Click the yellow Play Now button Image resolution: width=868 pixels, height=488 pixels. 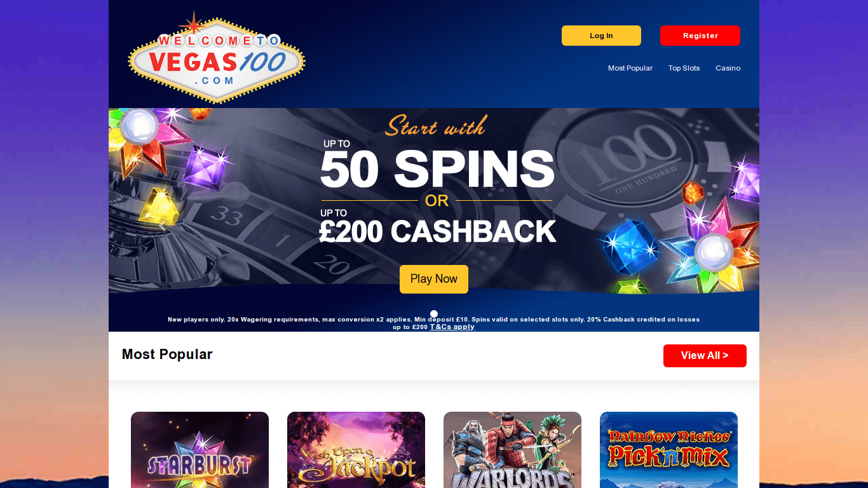point(434,279)
